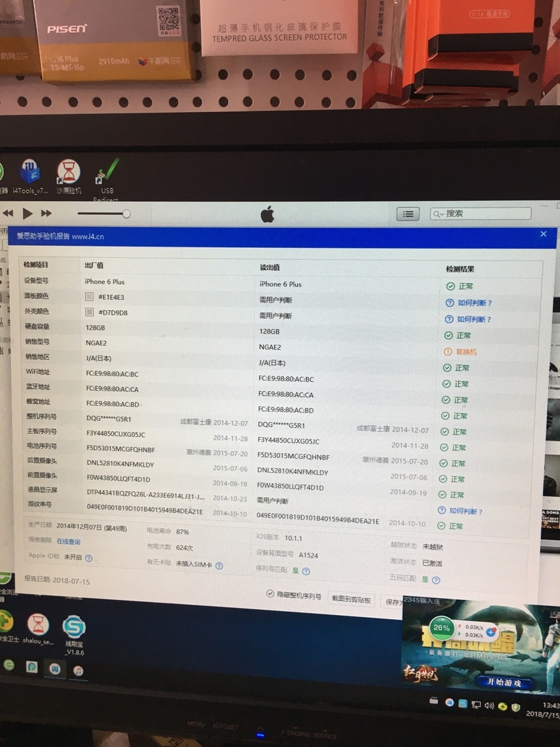Click help icon beside 五码匹配

[x=435, y=580]
